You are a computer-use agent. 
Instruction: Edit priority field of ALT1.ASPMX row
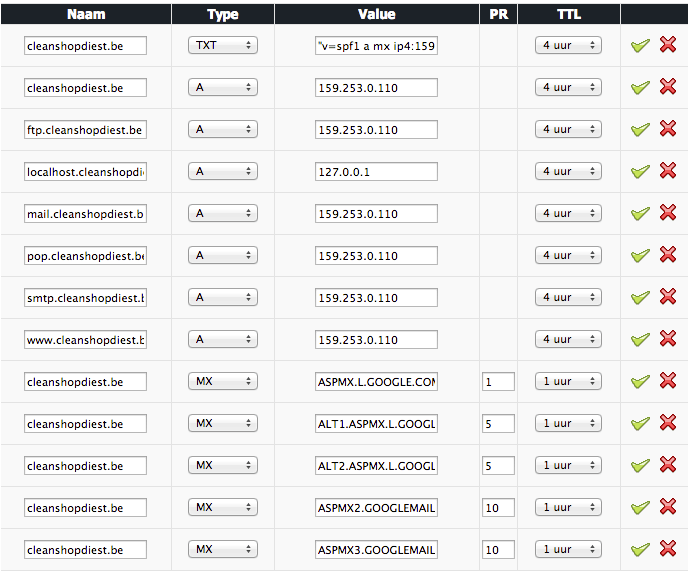498,424
